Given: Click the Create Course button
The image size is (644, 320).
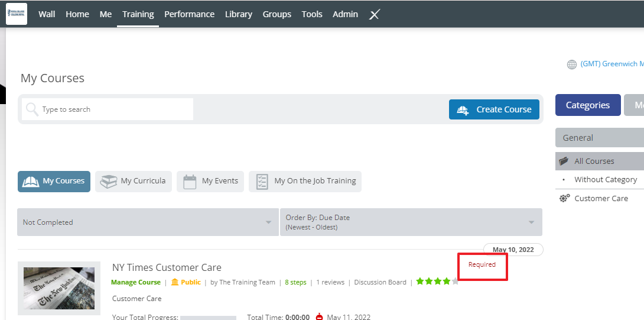Looking at the screenshot, I should click(x=494, y=109).
